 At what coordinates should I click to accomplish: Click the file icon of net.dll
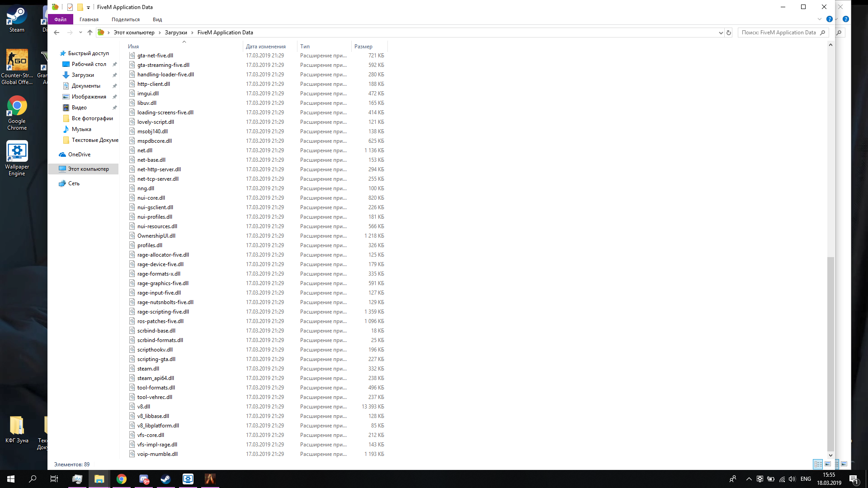tap(132, 150)
